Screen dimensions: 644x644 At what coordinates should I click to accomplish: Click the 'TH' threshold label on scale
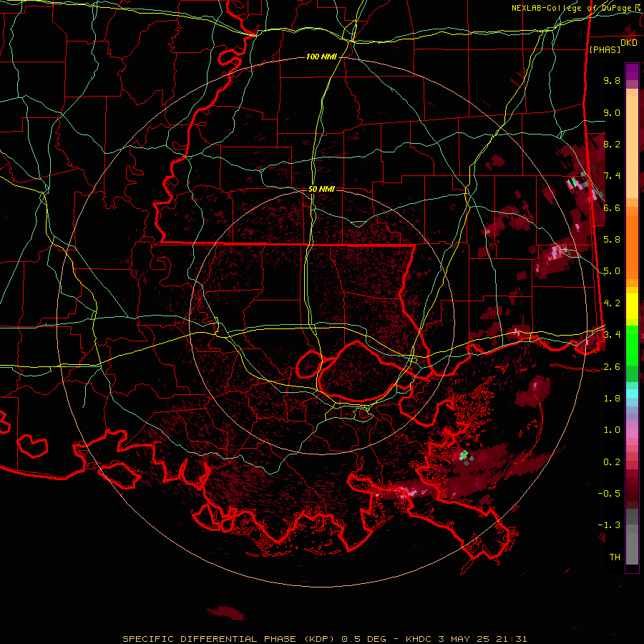coord(615,557)
